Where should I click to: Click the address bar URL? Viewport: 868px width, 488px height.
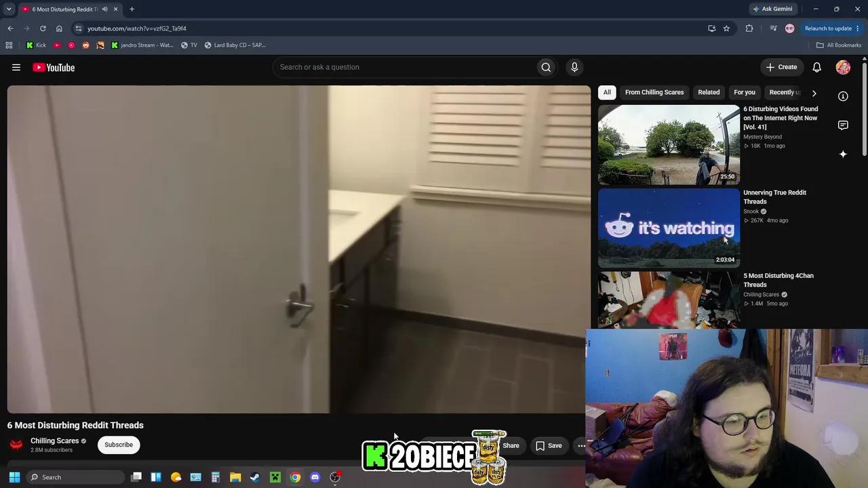pyautogui.click(x=137, y=28)
